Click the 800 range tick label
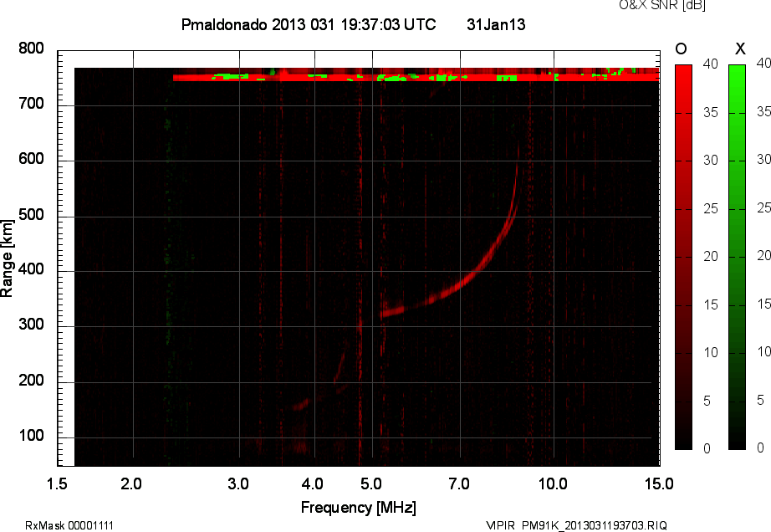This screenshot has width=771, height=532. point(31,49)
